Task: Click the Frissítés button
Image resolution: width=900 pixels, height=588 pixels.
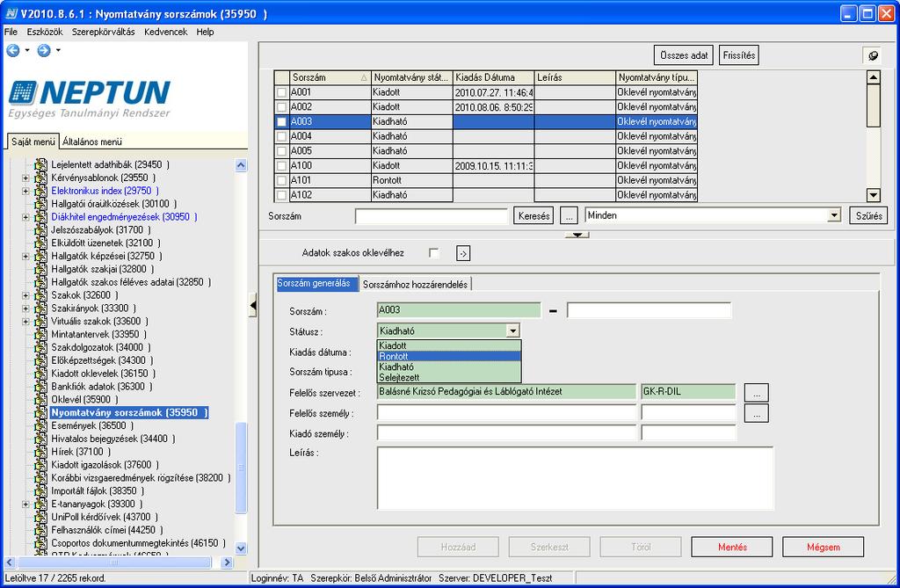Action: pyautogui.click(x=739, y=55)
